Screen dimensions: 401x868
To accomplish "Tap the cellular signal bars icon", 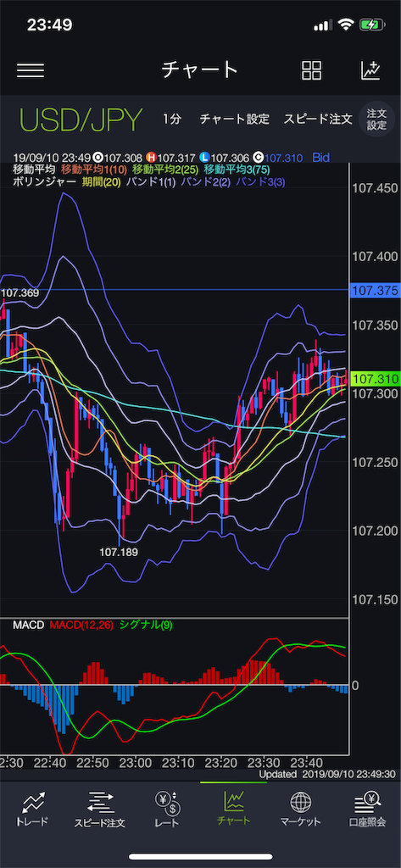I will click(324, 25).
